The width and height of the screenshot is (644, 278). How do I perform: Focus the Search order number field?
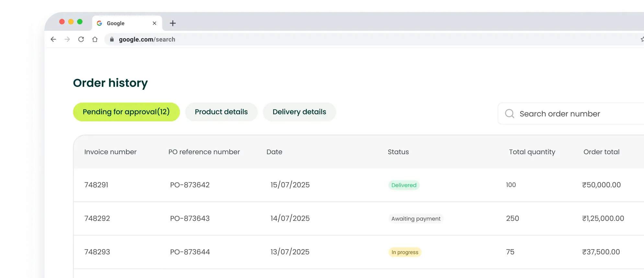pyautogui.click(x=571, y=113)
